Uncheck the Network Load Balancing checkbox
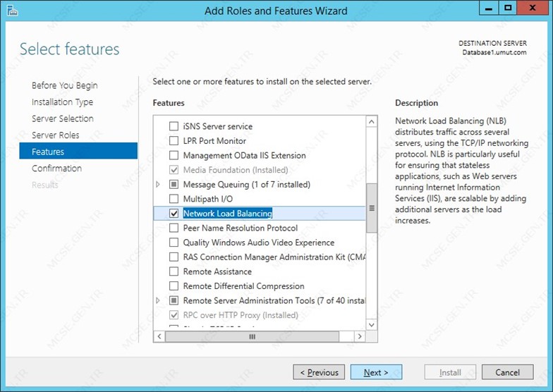 pyautogui.click(x=174, y=213)
